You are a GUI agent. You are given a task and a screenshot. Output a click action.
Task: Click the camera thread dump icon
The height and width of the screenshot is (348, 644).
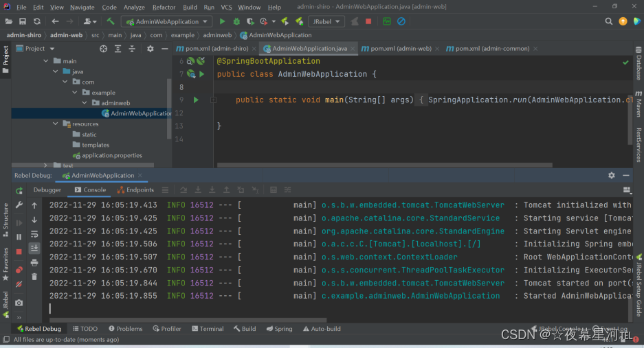(x=19, y=303)
